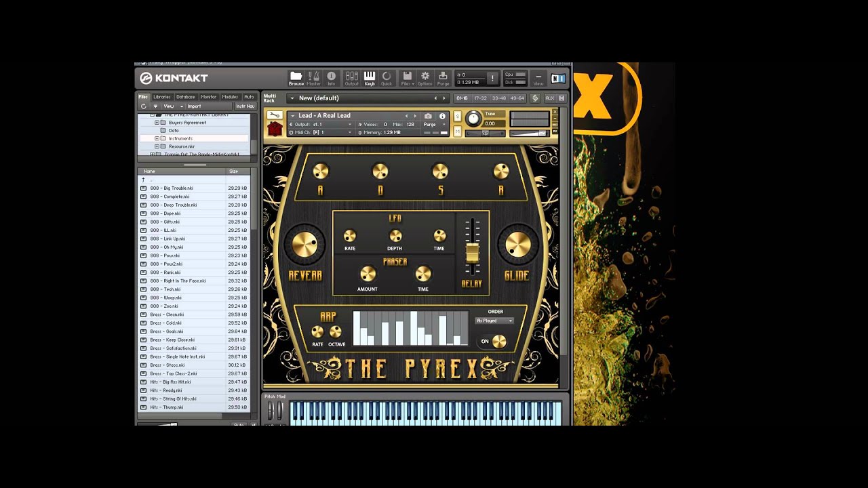Switch to the Auto tab
This screenshot has width=868, height=488.
coord(249,97)
